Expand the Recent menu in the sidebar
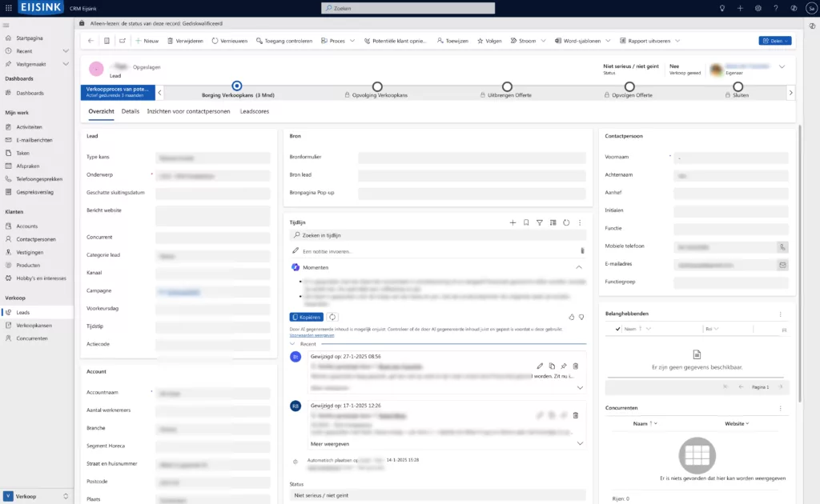 click(66, 51)
